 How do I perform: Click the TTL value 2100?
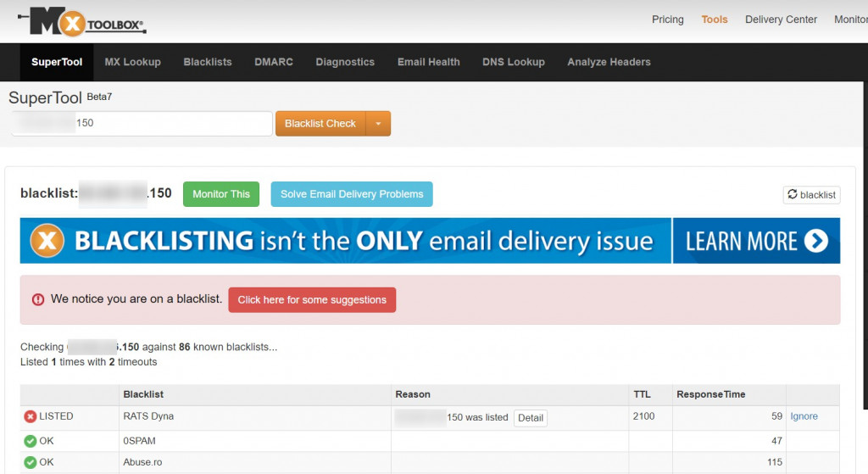coord(644,416)
